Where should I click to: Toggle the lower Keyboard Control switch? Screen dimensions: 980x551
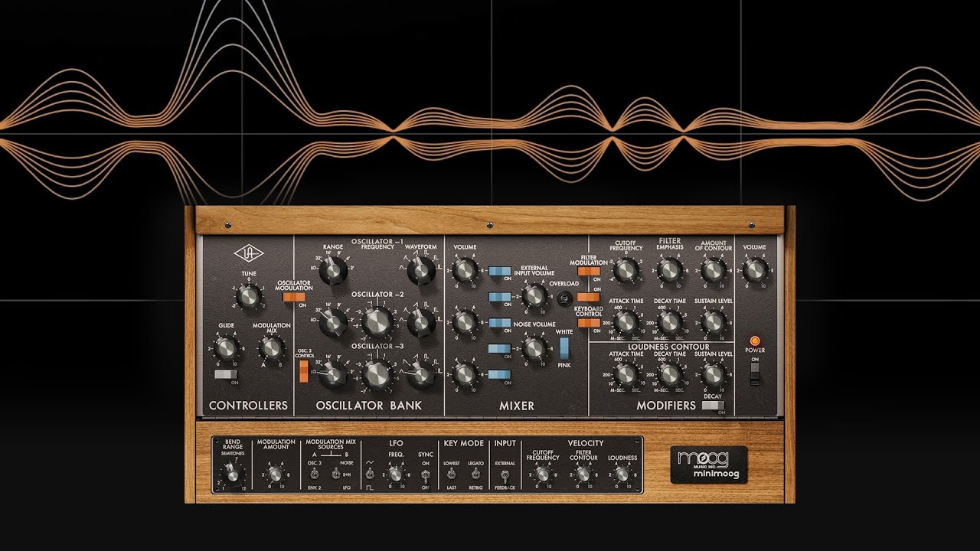(589, 323)
